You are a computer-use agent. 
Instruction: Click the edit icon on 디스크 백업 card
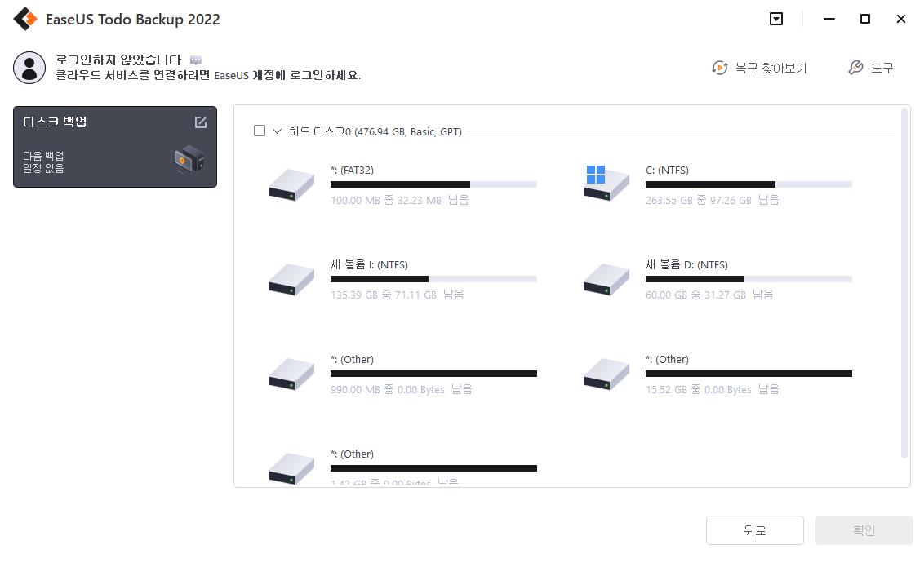[x=200, y=122]
